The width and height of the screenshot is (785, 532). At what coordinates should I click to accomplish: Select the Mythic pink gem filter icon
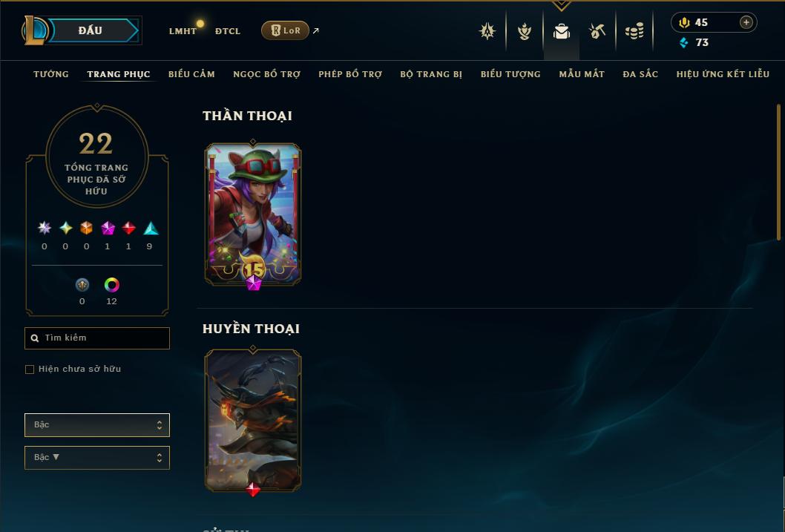tap(108, 229)
